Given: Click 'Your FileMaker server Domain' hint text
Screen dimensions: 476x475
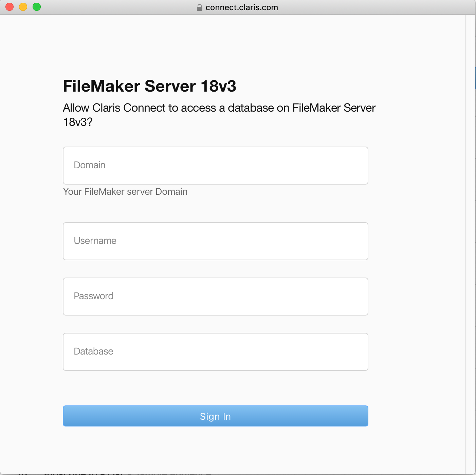Looking at the screenshot, I should point(125,192).
